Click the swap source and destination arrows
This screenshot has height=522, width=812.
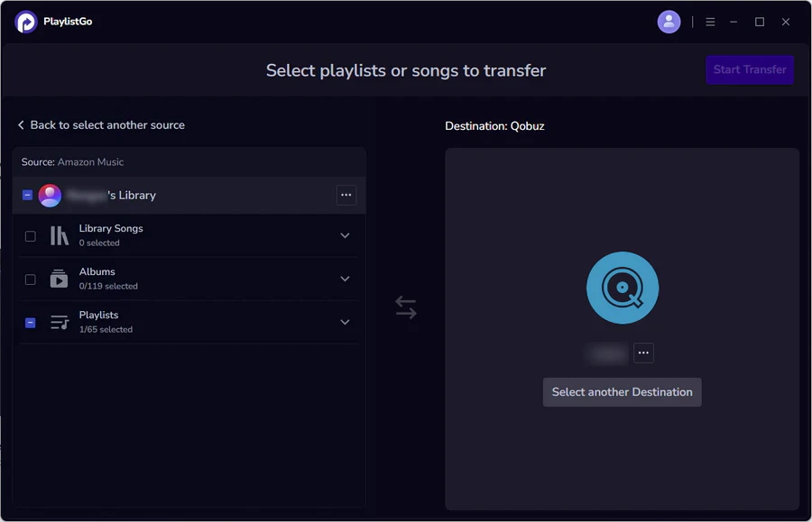[405, 307]
